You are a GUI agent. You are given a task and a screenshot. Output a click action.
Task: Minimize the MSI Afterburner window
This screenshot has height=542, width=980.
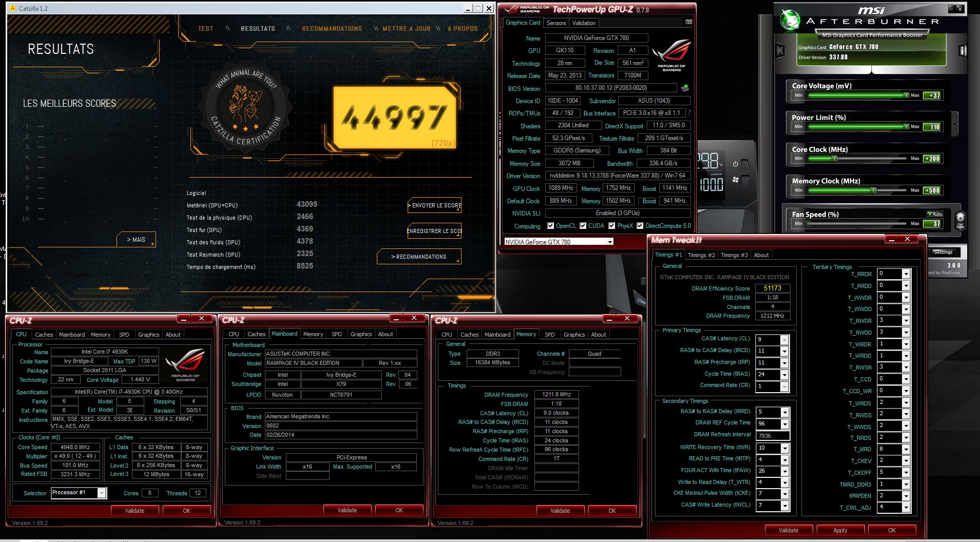click(x=951, y=9)
